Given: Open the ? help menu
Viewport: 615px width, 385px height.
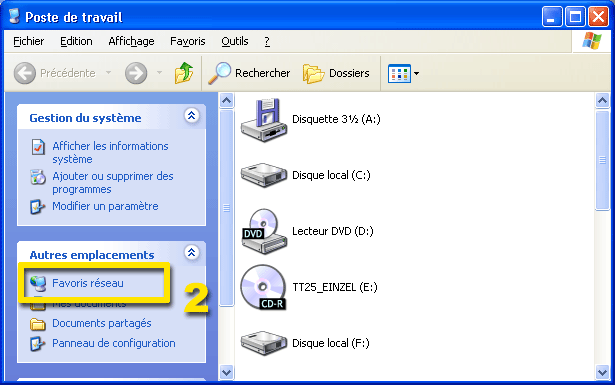Looking at the screenshot, I should (267, 41).
